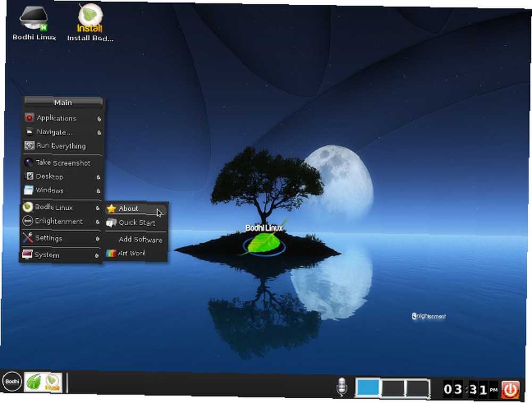Click the Enlightenment label in Main menu
This screenshot has width=532, height=403.
59,221
